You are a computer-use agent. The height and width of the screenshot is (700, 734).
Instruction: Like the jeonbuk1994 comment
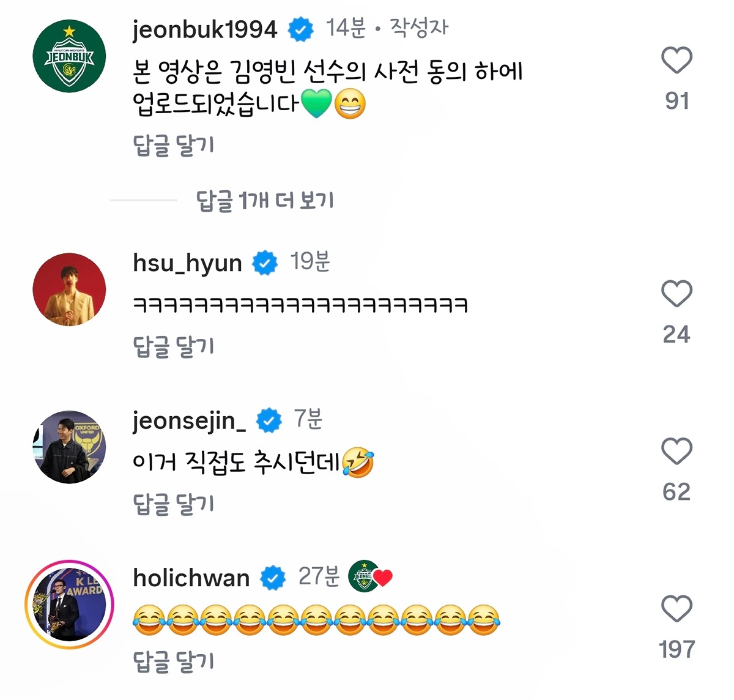tap(677, 61)
